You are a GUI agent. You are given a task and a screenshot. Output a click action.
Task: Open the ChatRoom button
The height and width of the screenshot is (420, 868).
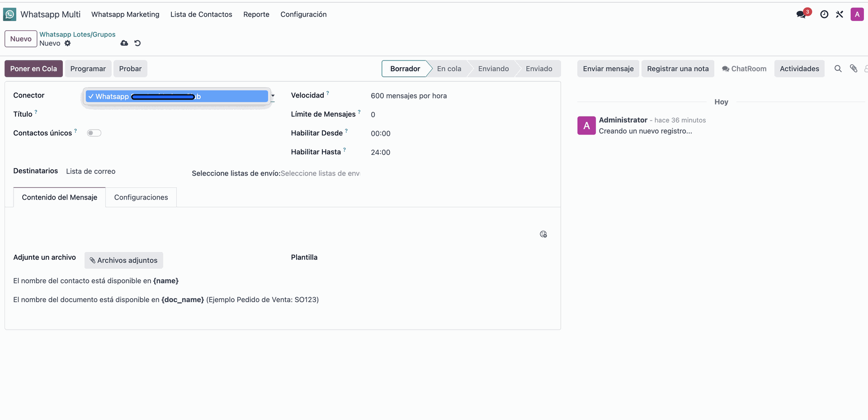click(x=744, y=69)
